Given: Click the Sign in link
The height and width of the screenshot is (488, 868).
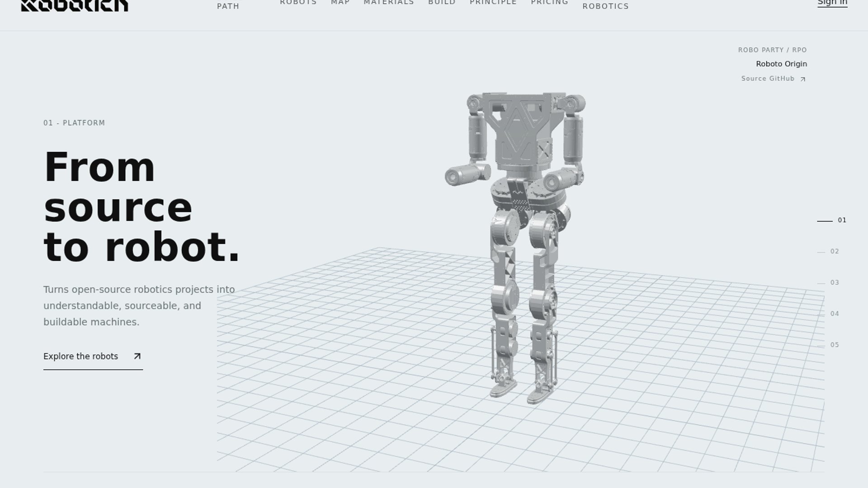Looking at the screenshot, I should [x=832, y=3].
